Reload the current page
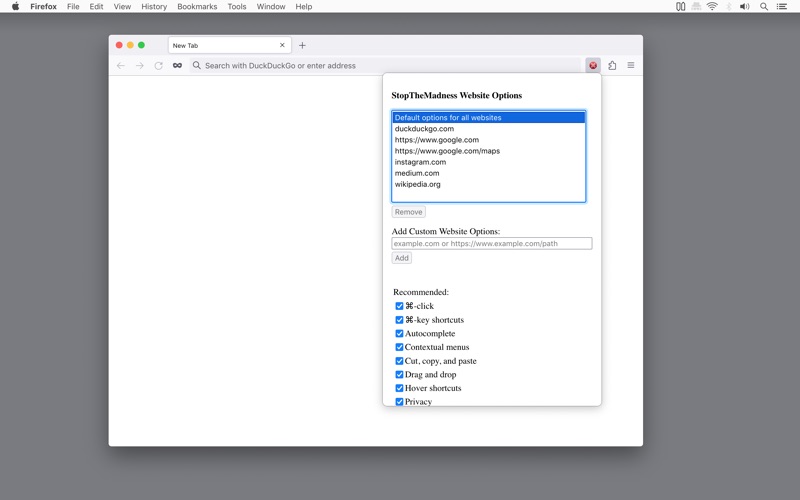Viewport: 800px width, 500px height. coord(159,65)
